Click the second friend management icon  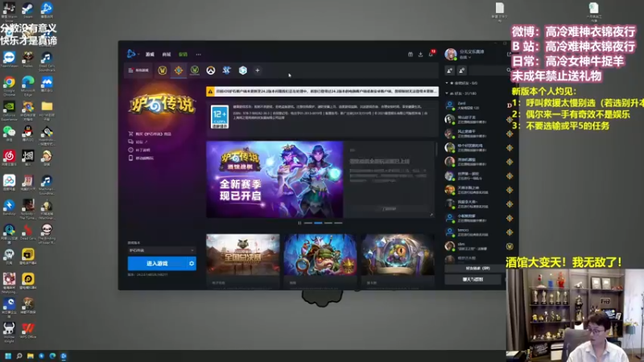[461, 71]
